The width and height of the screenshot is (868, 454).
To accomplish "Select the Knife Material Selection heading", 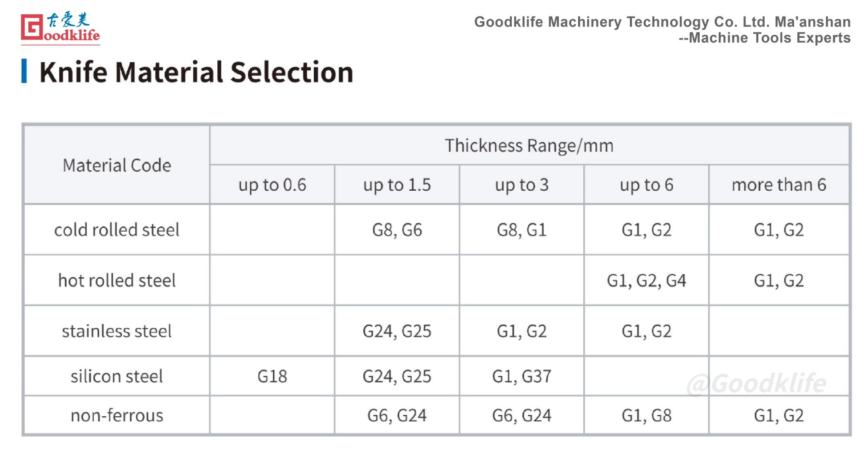I will [196, 72].
